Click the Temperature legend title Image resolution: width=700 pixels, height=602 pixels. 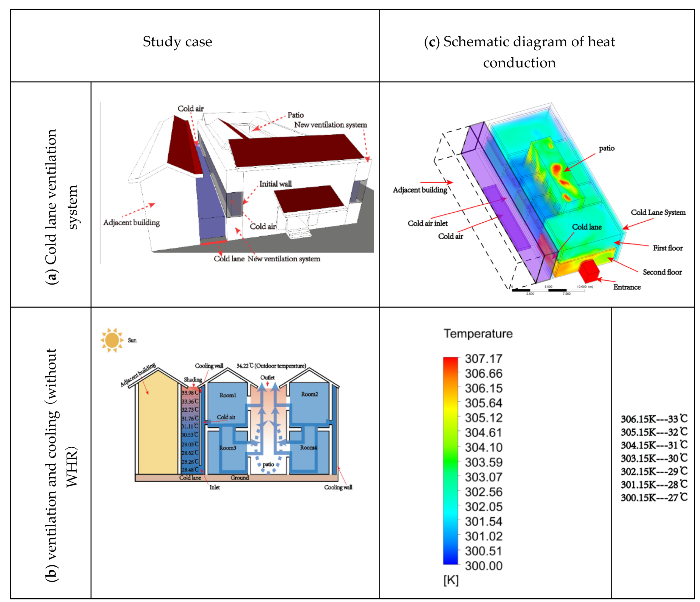478,334
